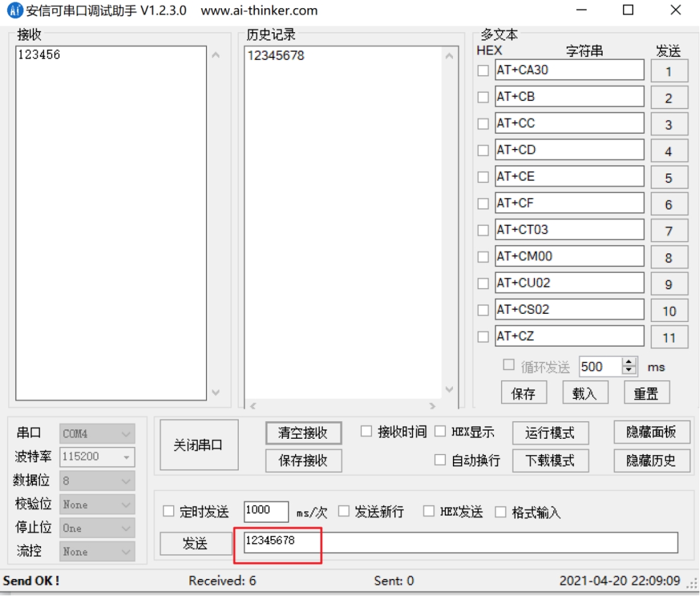
Task: Click 关闭串口 to close the serial port
Action: [x=198, y=445]
